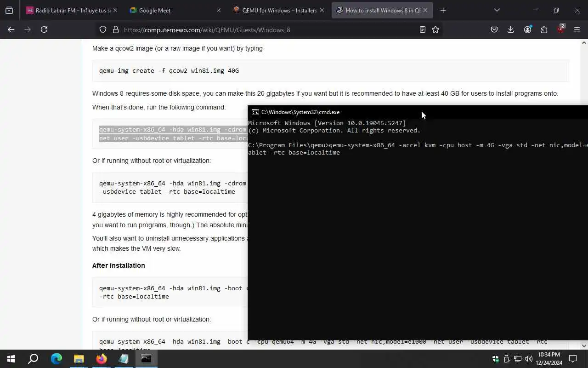Open the clock showing 10:34 PM
Viewport: 588px width, 368px height.
(548, 359)
